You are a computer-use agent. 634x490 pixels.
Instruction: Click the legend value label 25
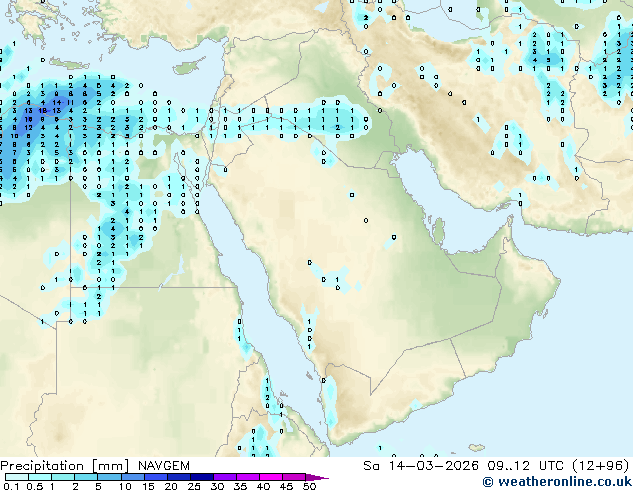point(194,486)
